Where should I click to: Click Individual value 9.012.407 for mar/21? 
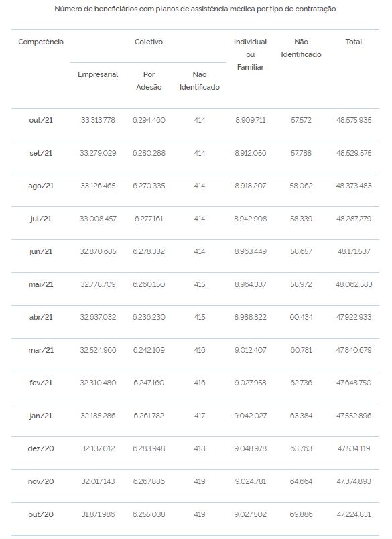click(250, 350)
